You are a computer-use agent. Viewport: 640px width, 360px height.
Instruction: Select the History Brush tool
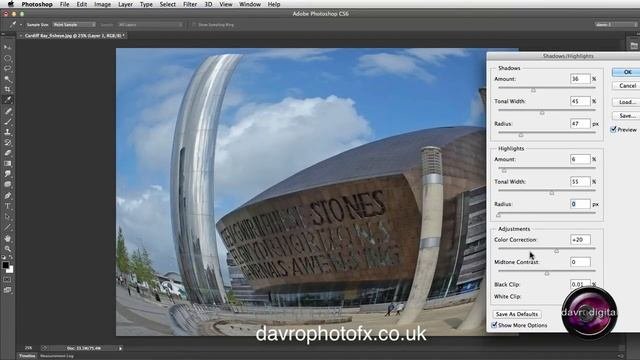[7, 143]
